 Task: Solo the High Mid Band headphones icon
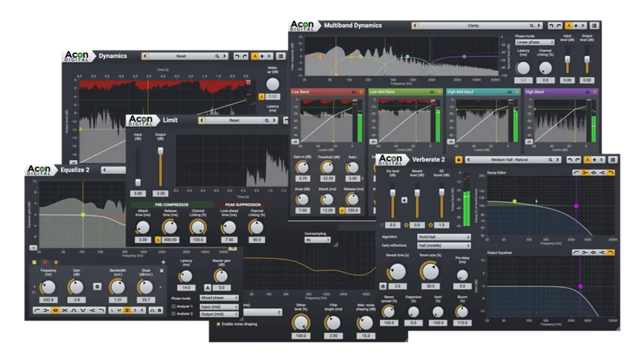click(x=510, y=92)
